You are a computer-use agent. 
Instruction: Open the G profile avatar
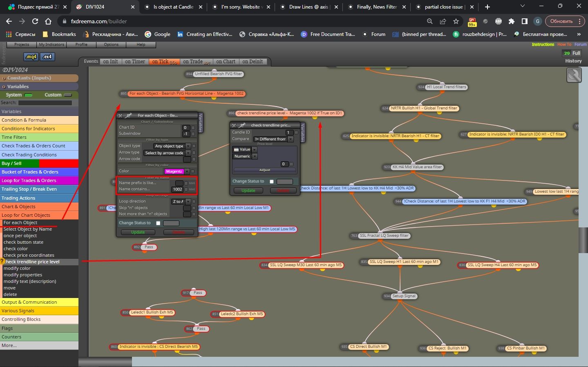(537, 21)
